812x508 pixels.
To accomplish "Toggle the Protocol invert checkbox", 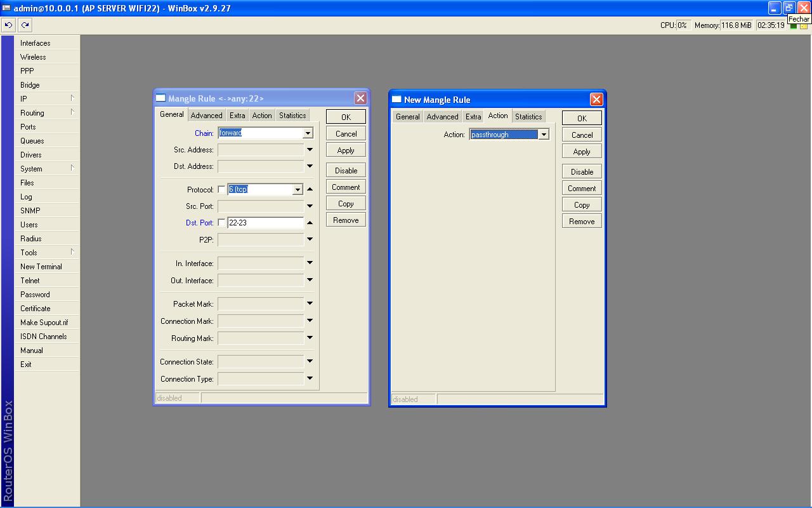I will click(x=221, y=189).
